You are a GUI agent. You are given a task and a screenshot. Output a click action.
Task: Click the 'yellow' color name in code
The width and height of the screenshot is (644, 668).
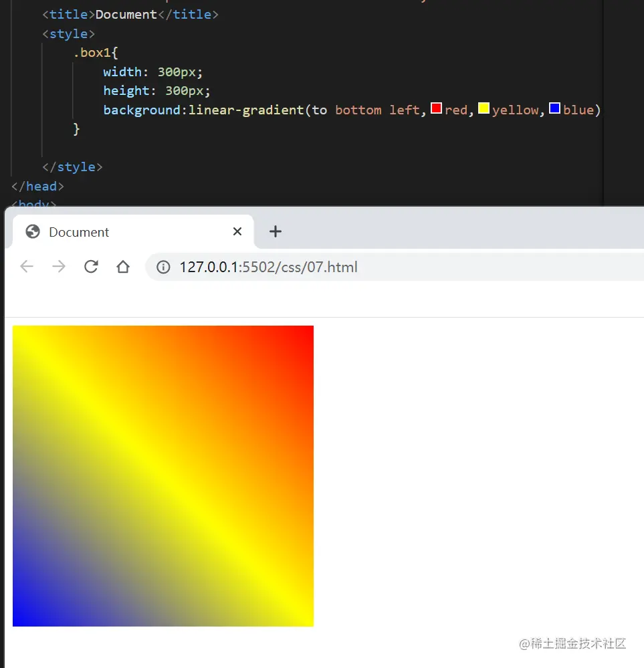point(516,110)
